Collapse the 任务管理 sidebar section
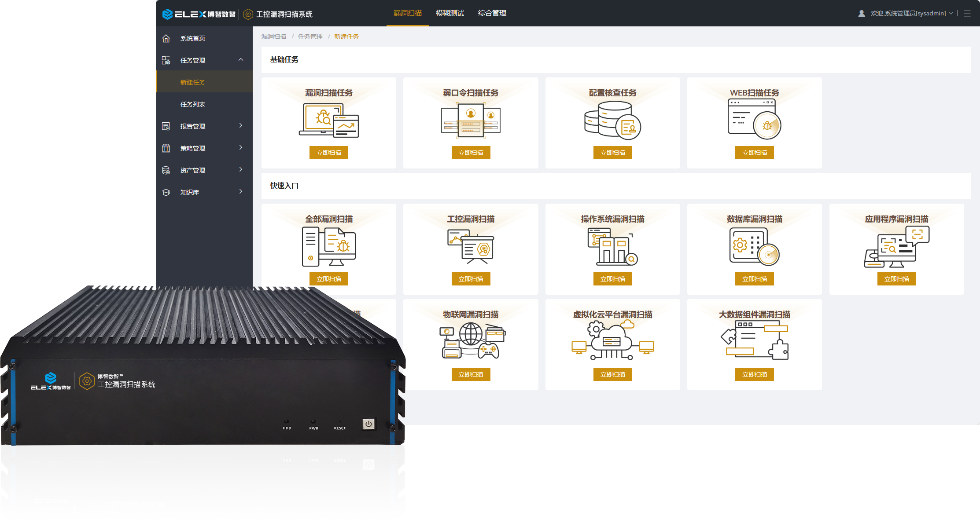Screen dimensions: 980x523 241,60
